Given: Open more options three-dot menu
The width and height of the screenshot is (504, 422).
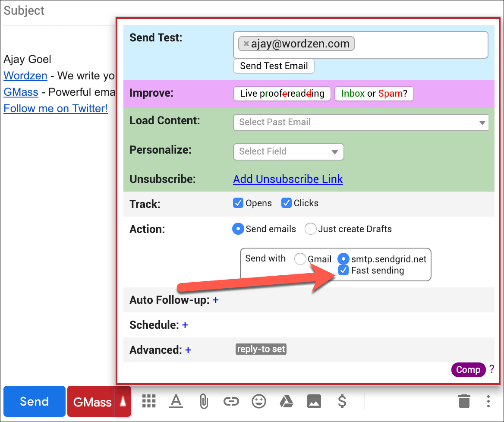Looking at the screenshot, I should coord(488,401).
